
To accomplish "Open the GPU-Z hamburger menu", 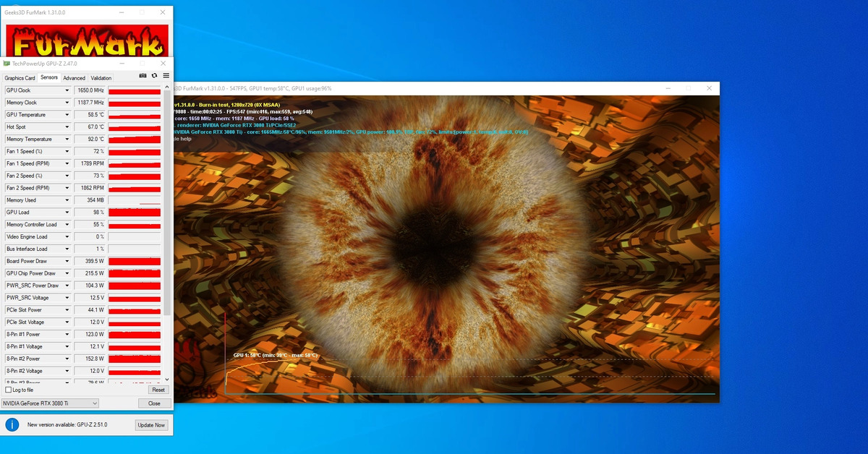I will [166, 75].
